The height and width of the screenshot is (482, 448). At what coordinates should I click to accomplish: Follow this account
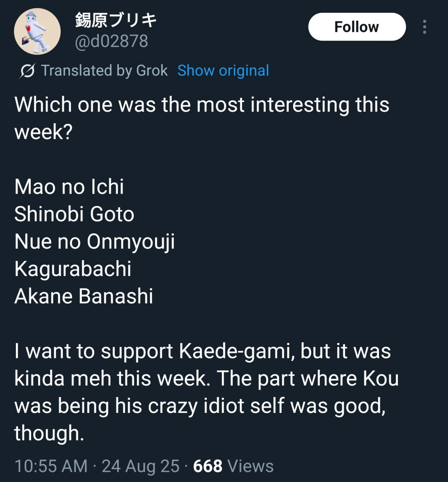(x=357, y=27)
